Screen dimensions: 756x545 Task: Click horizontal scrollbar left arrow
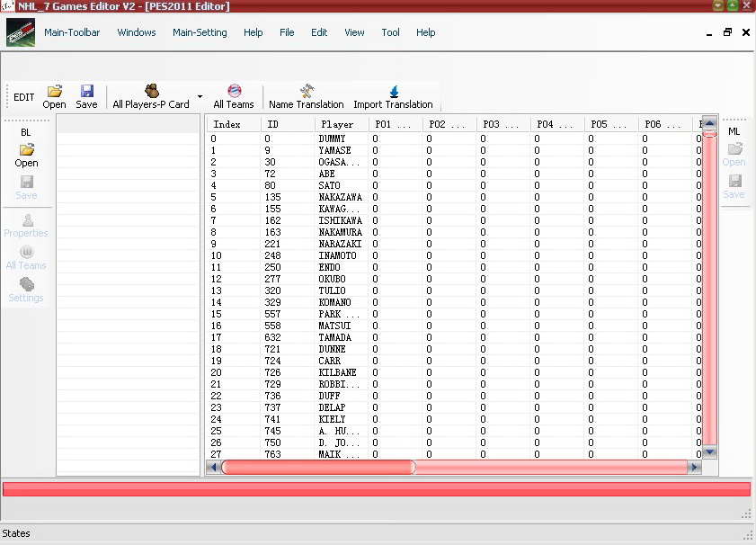click(x=213, y=467)
